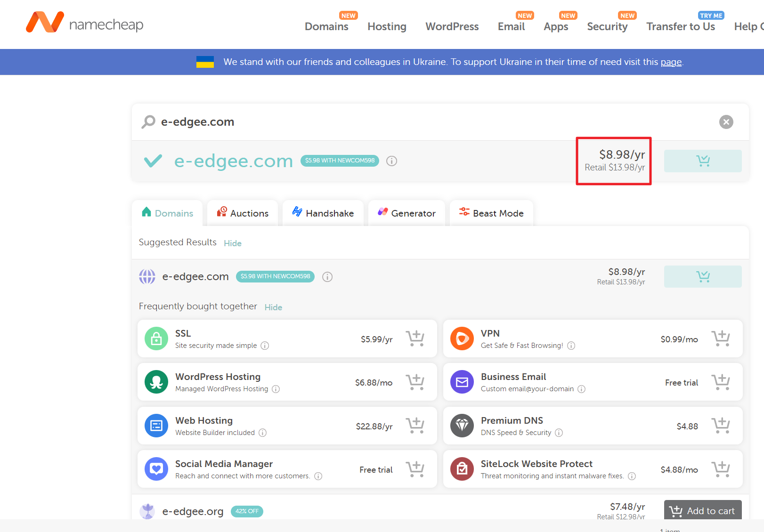Add Web Hosting to cart
764x532 pixels.
415,426
